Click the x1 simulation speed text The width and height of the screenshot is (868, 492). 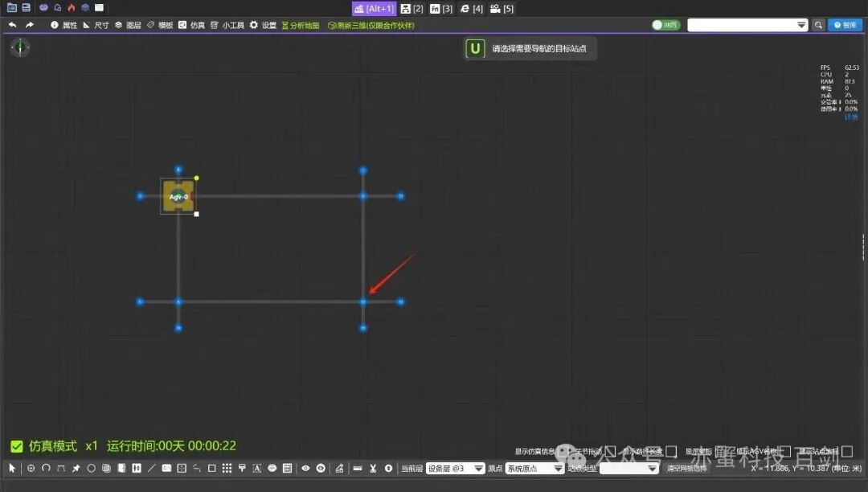pos(92,446)
